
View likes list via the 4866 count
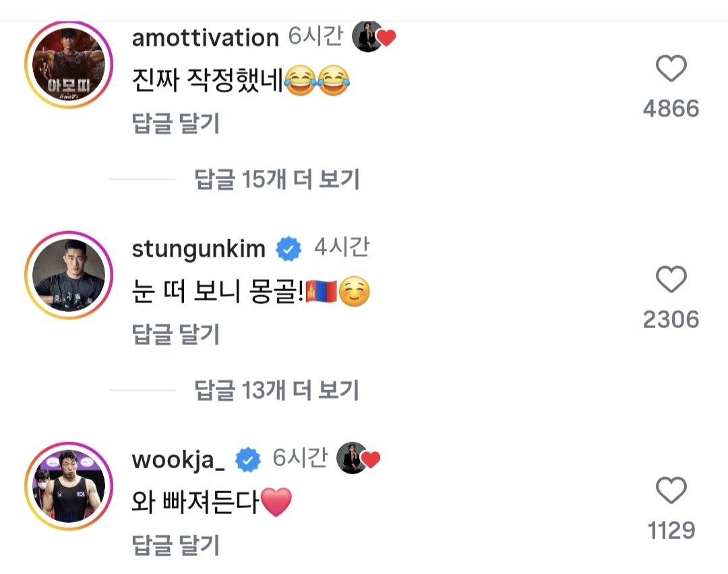(671, 108)
